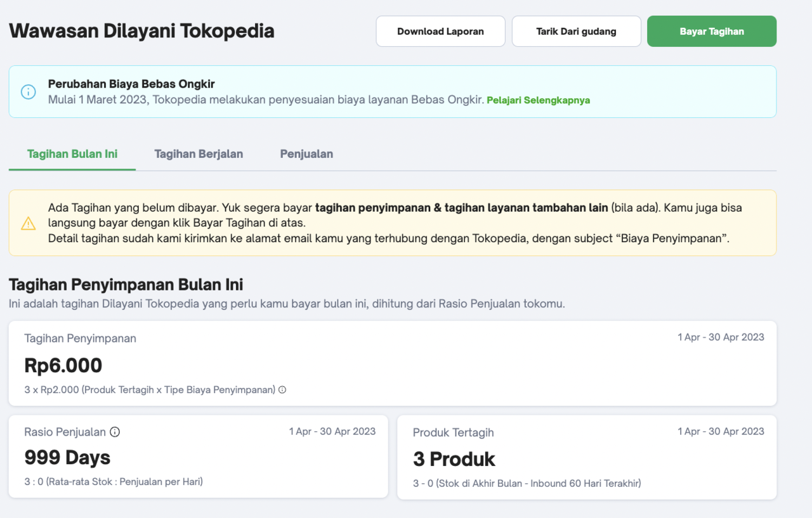Screen dimensions: 812x518
Task: Switch to the Tagihan Berjalan tab
Action: (199, 154)
